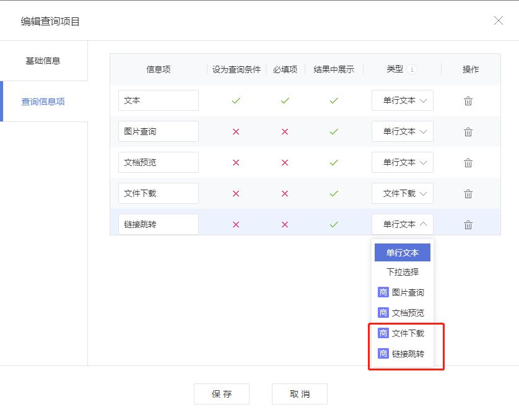Open the 文件下载 type dropdown in its row
Viewport: 519px width, 420px height.
[403, 193]
